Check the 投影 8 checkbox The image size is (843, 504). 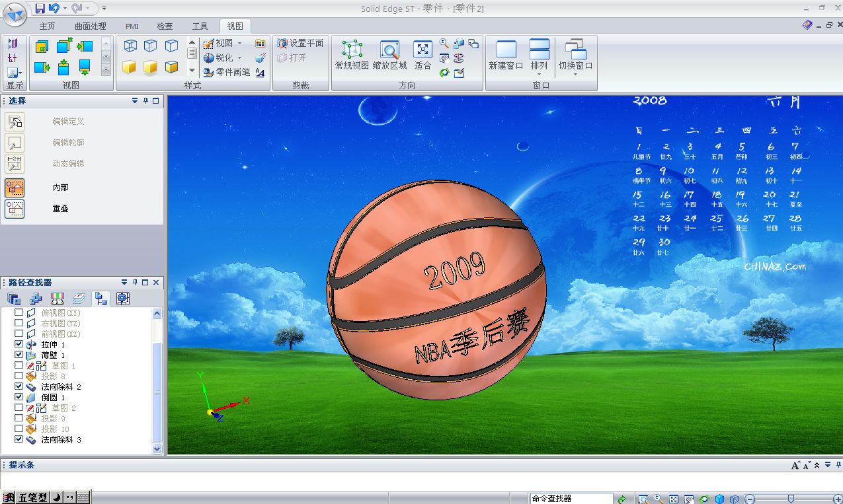pyautogui.click(x=19, y=377)
